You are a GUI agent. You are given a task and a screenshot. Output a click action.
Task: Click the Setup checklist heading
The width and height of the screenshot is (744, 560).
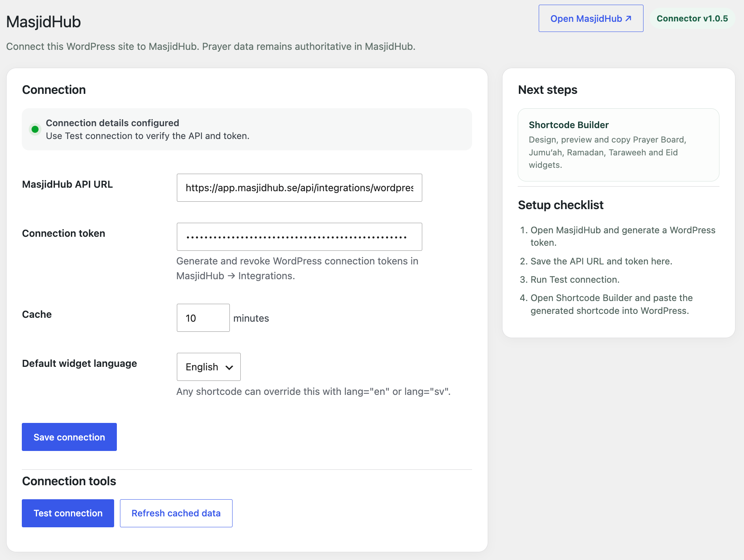pyautogui.click(x=561, y=205)
